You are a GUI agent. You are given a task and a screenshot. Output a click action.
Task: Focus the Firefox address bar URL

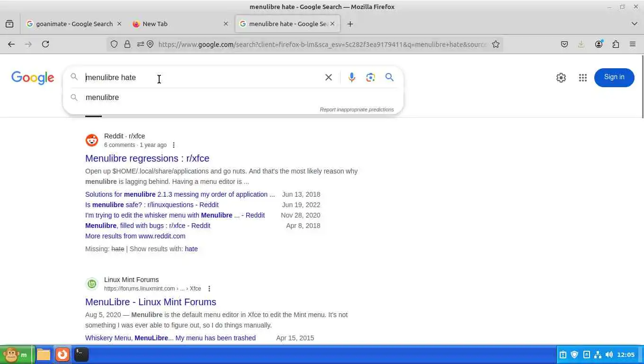click(x=322, y=44)
